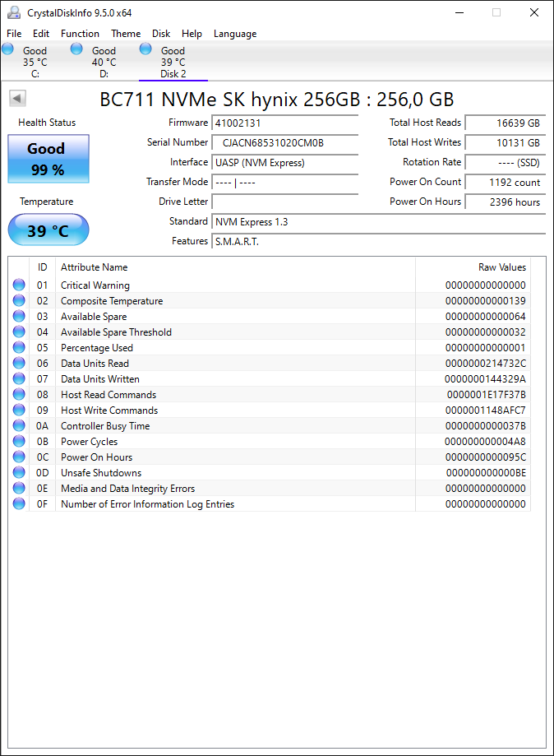Screen dimensions: 554x756
Task: Open the Theme menu
Action: tap(126, 34)
